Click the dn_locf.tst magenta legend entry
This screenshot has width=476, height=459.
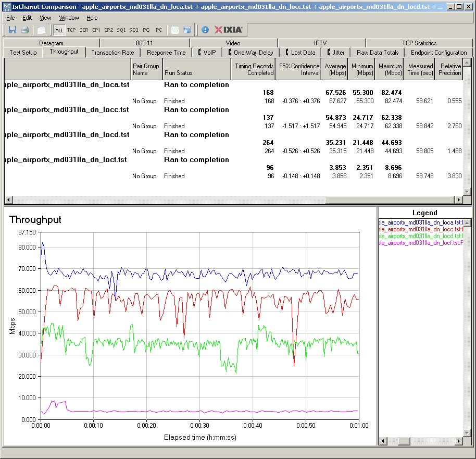(421, 243)
